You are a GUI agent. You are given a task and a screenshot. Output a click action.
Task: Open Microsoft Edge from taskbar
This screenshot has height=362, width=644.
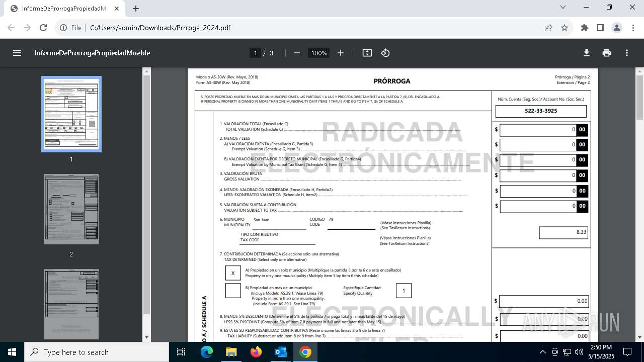tap(207, 352)
